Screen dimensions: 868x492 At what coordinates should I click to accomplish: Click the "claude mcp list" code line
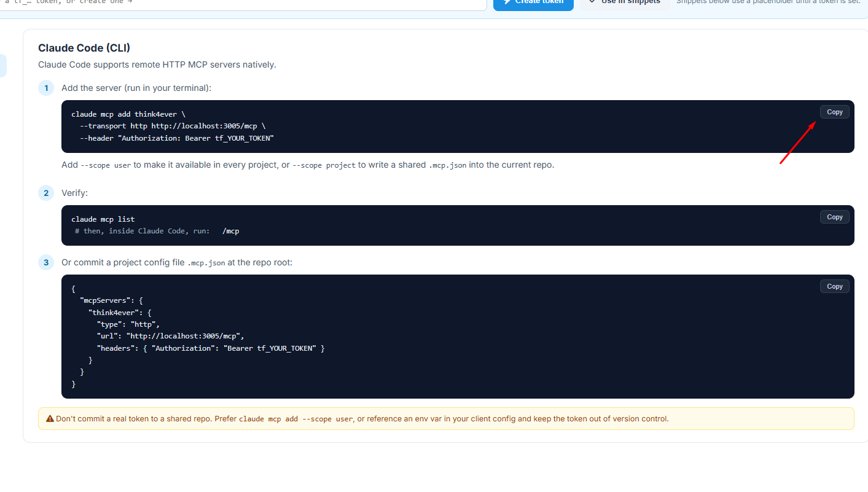coord(103,219)
